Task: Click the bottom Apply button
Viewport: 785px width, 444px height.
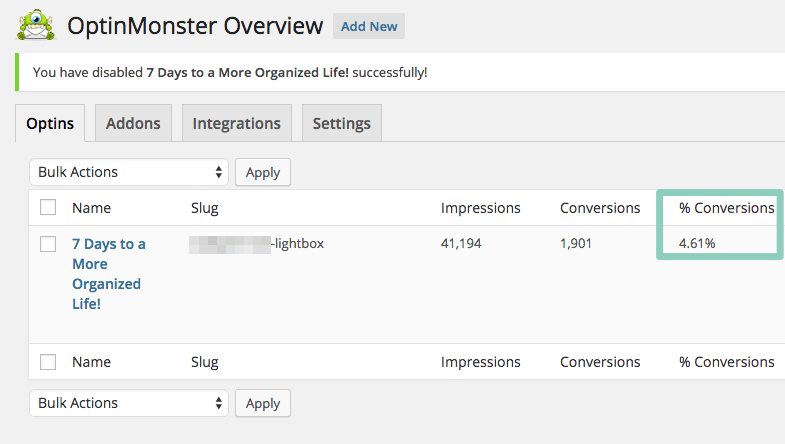Action: [x=263, y=403]
